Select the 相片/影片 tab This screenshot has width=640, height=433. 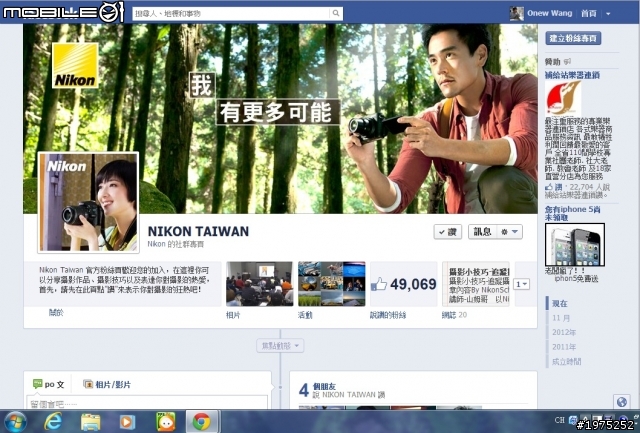pyautogui.click(x=107, y=384)
